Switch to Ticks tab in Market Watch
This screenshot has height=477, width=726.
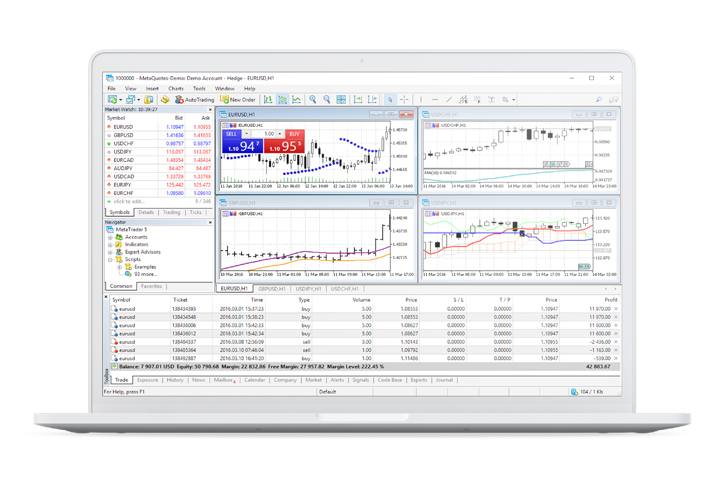click(195, 212)
